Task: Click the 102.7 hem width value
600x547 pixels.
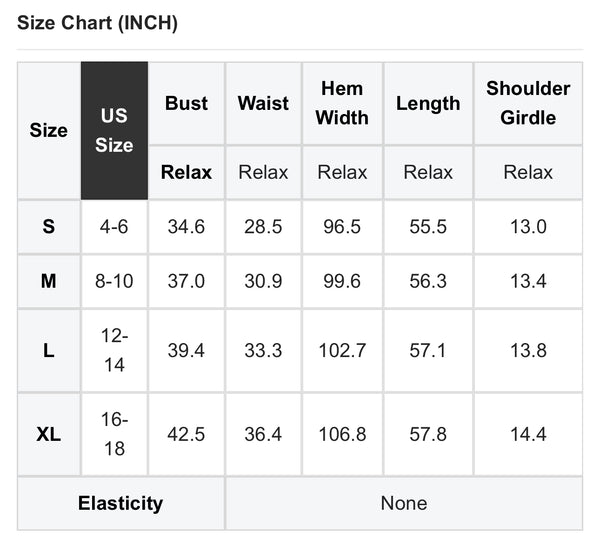Action: point(342,350)
